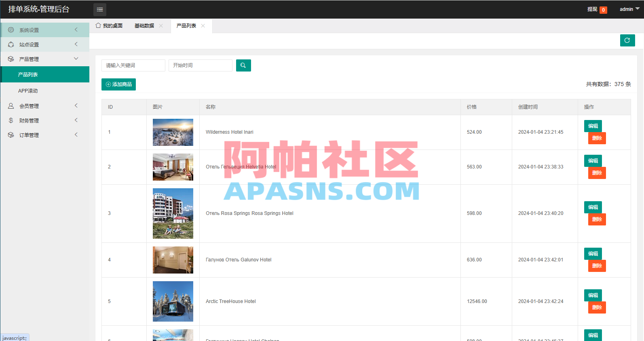Expand the 会员管理 menu chevron
This screenshot has height=341, width=644.
76,105
